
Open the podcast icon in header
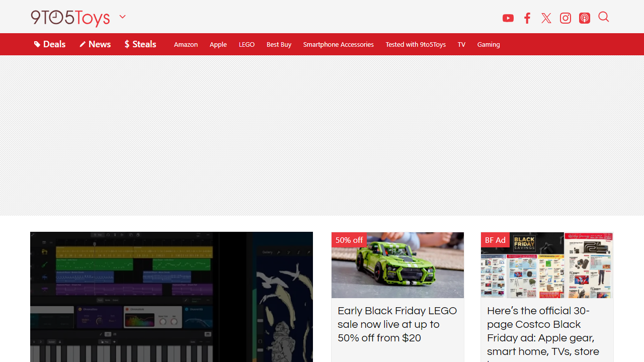[585, 18]
